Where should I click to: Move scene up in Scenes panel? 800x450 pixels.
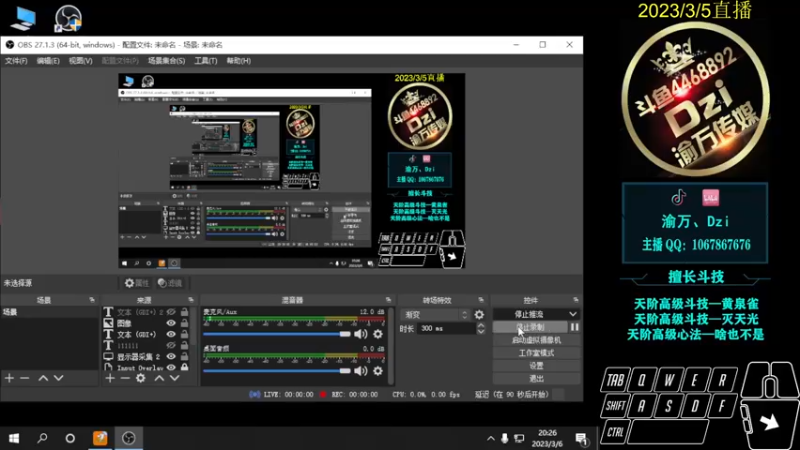click(x=43, y=378)
